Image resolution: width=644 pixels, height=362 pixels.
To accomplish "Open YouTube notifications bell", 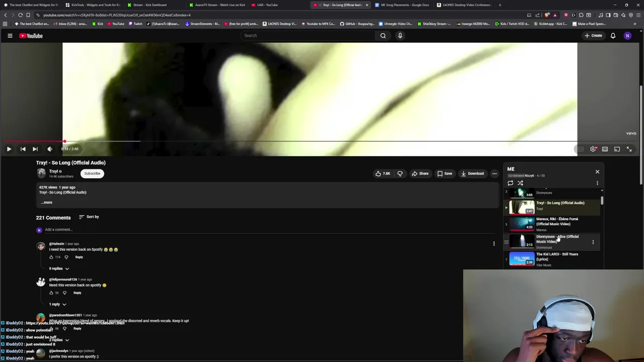I will 613,36.
